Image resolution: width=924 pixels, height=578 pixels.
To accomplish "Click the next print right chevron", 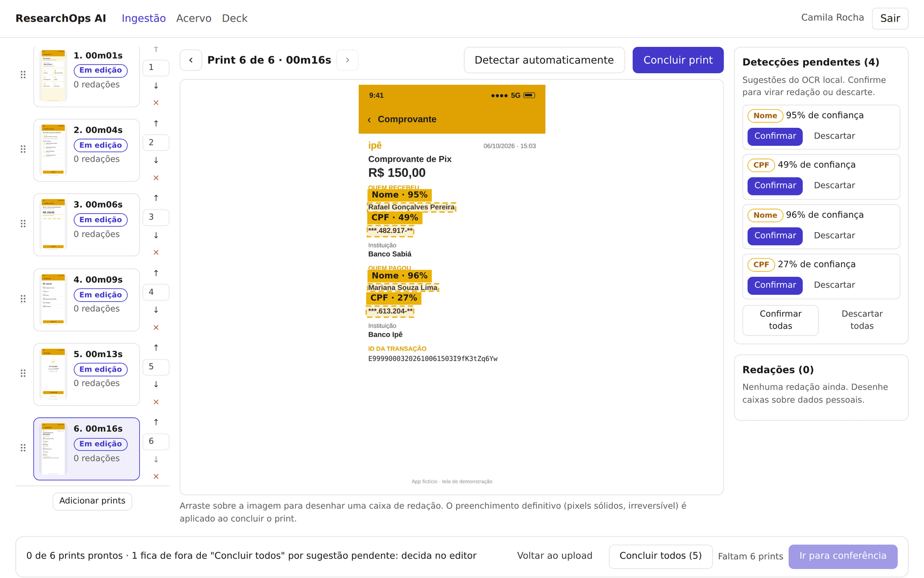I will click(x=347, y=60).
